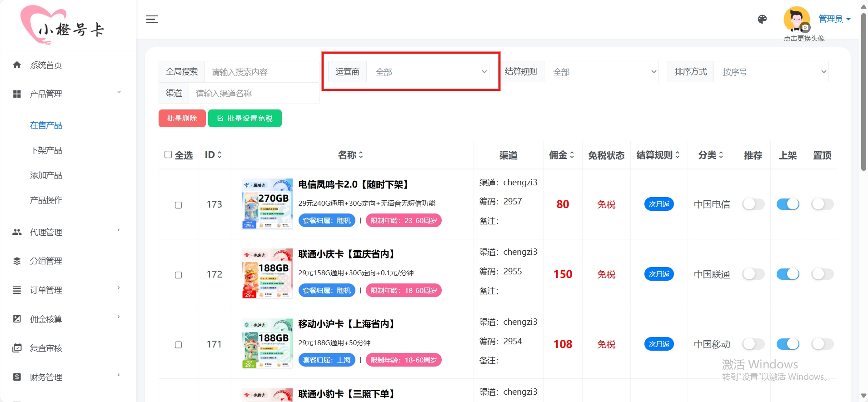Click 套餐归属：上海 tag on 移动小沪卡
Screen dimensions: 868x402
pos(327,360)
